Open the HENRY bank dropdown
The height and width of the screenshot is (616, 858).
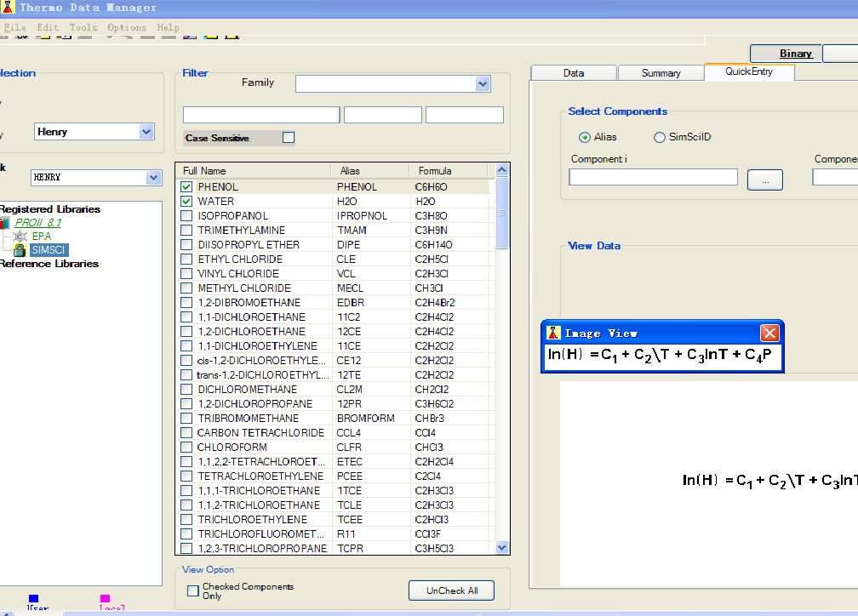pos(153,178)
